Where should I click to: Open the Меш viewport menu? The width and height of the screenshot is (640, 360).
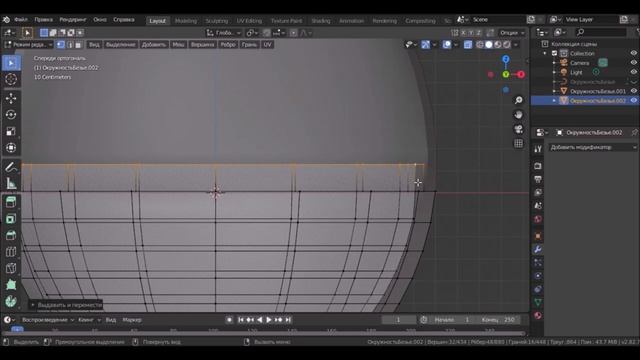coord(178,44)
